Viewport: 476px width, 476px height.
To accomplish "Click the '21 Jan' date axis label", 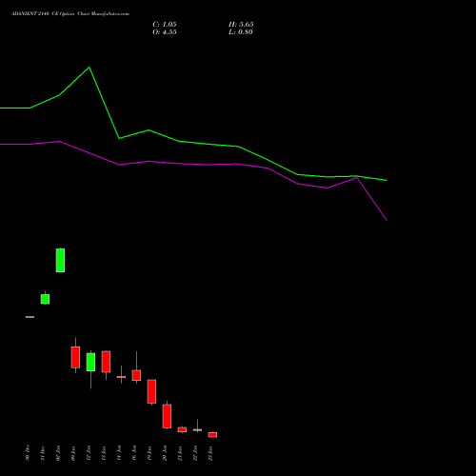I will [x=180, y=453].
